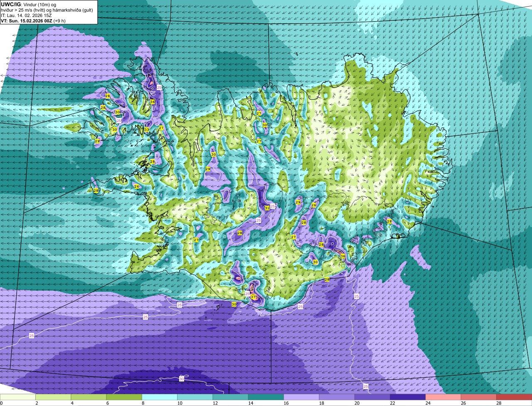Image resolution: width=532 pixels, height=406 pixels.
Task: Click the 'UWC/IG: Vindur (10m) og' title line
Action: [28, 4]
